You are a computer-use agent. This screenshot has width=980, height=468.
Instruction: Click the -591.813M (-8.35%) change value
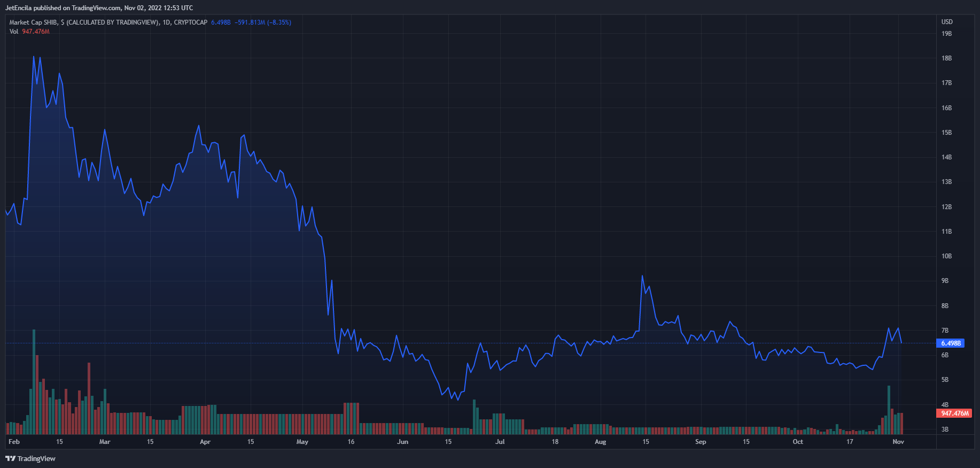263,22
